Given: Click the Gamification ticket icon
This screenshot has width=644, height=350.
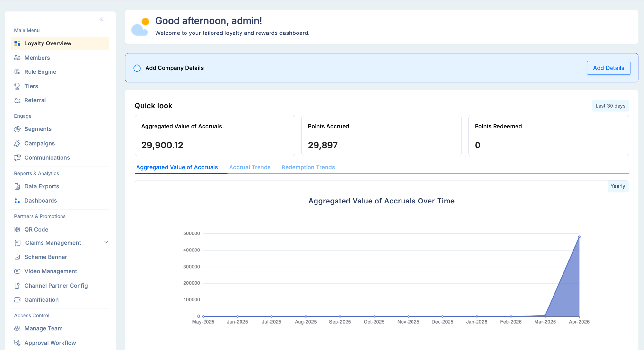Looking at the screenshot, I should coord(17,300).
